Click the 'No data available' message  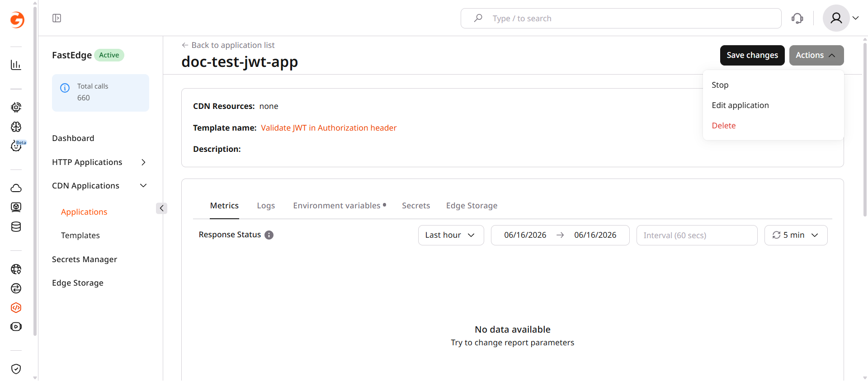point(513,329)
